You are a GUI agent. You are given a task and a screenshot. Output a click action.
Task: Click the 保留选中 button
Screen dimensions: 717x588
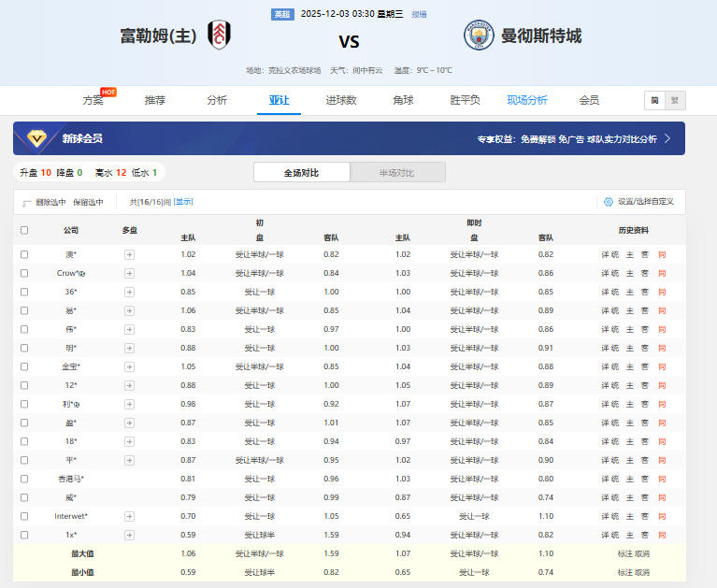[88, 202]
